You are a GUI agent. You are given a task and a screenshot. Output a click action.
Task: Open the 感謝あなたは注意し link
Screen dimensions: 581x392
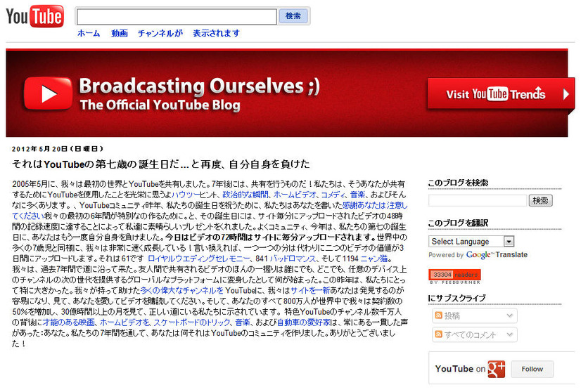375,205
